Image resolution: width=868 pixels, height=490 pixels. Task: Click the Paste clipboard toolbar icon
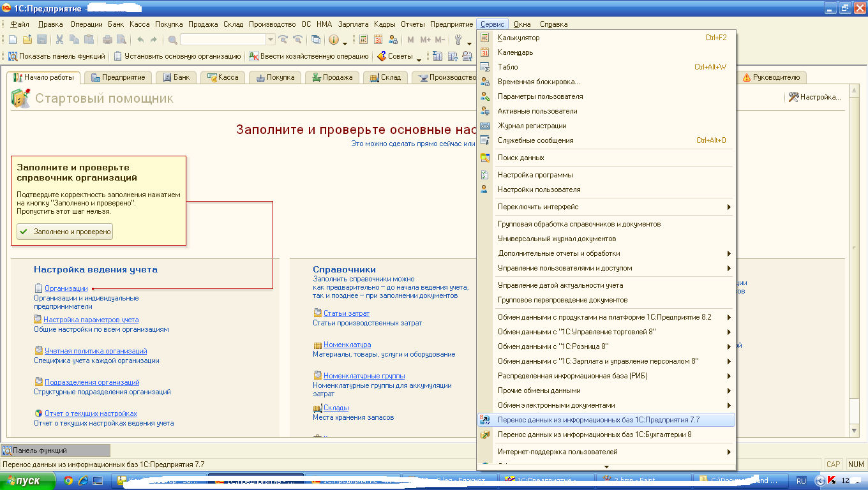click(x=89, y=39)
